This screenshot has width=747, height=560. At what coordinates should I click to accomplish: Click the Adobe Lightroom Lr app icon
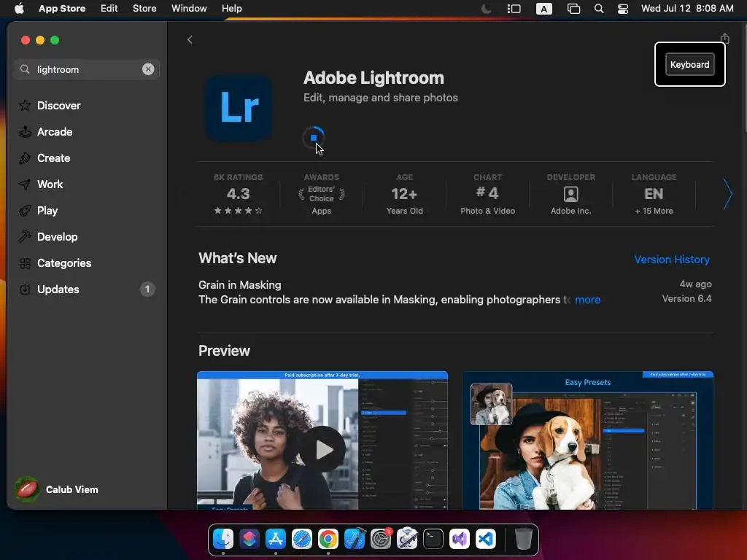(x=239, y=108)
